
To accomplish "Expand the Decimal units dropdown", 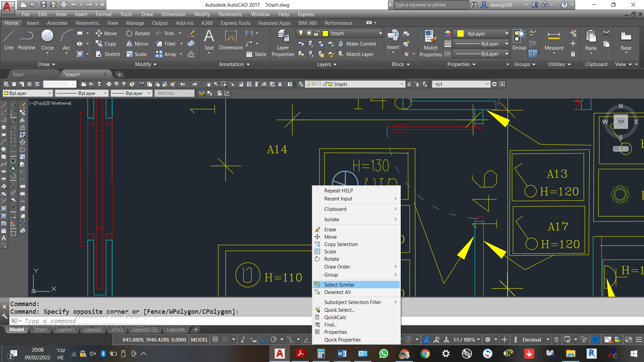I will (547, 340).
